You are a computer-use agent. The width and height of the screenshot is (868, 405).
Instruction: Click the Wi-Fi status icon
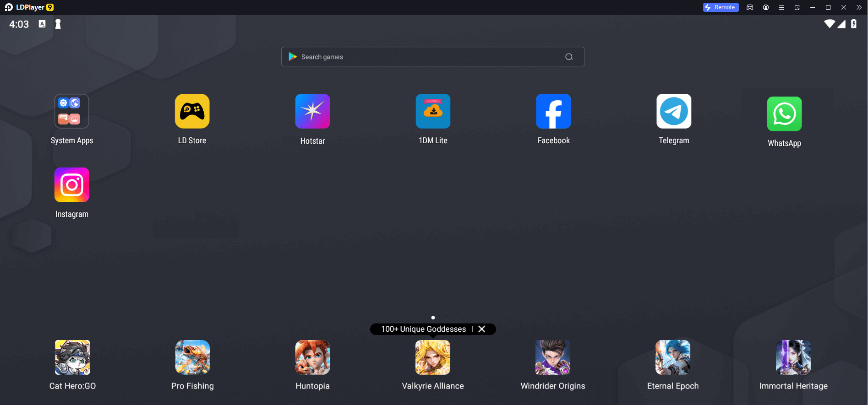pos(829,24)
